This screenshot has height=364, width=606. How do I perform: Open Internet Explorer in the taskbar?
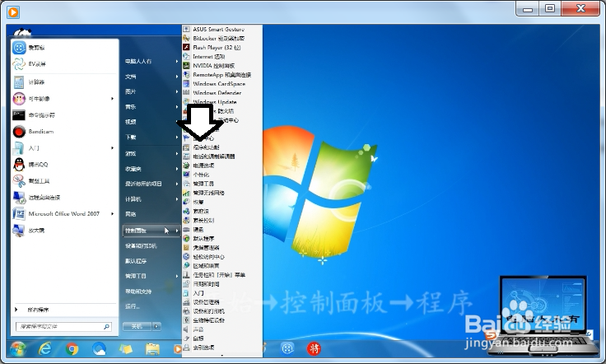[x=45, y=349]
